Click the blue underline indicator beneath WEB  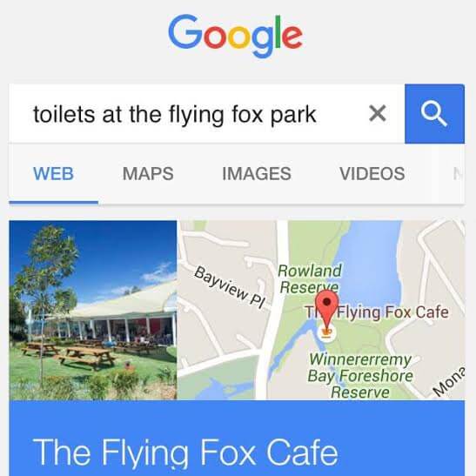pyautogui.click(x=53, y=202)
